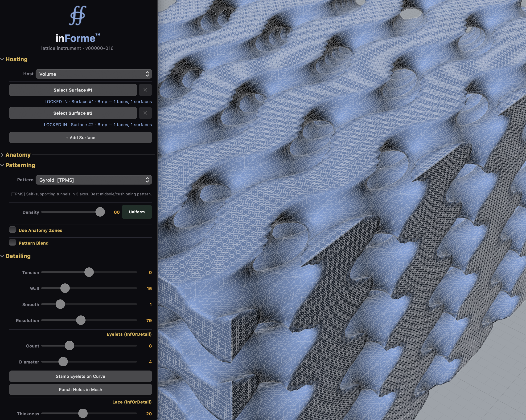Click the stepper arrows on the Pattern selector

click(147, 180)
